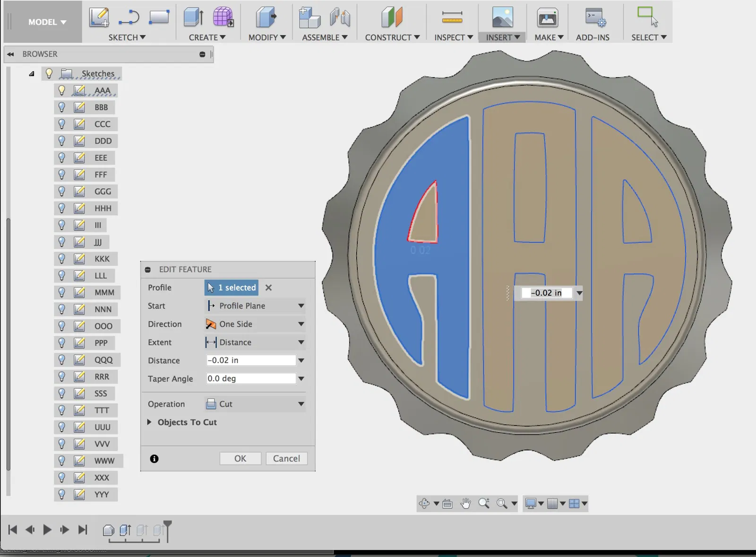Image resolution: width=756 pixels, height=557 pixels.
Task: Open the Operation dropdown set to Cut
Action: (255, 404)
